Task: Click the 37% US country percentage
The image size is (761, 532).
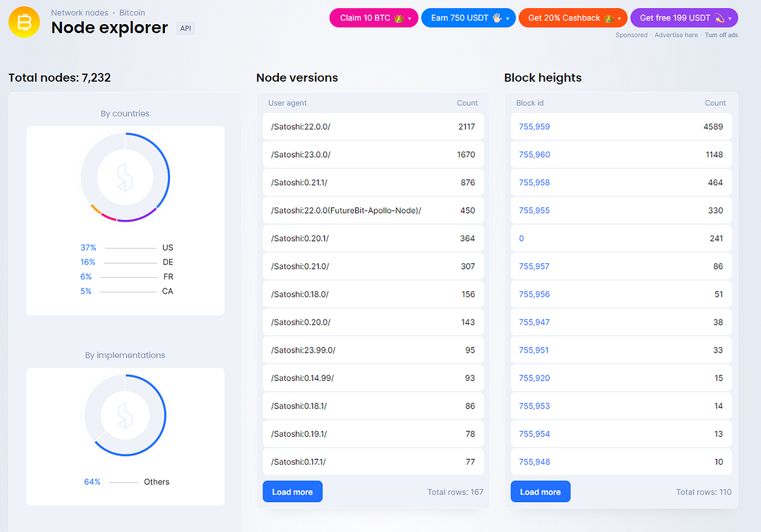Action: [88, 247]
